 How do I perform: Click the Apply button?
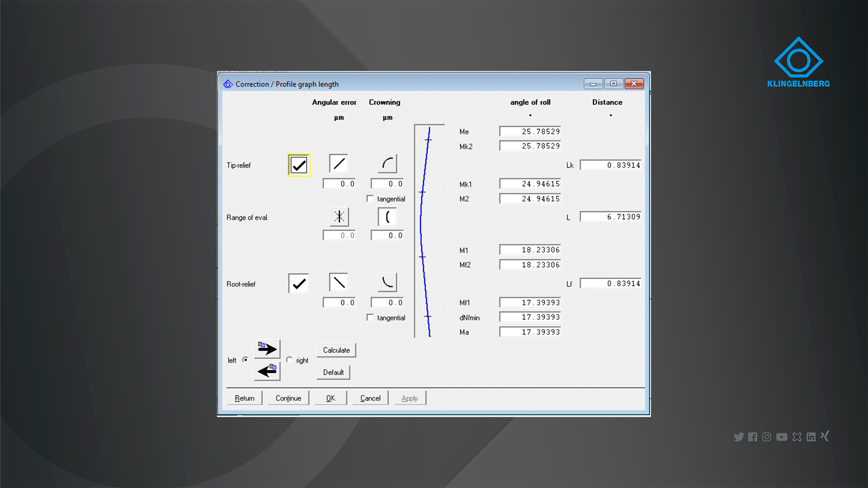(410, 398)
